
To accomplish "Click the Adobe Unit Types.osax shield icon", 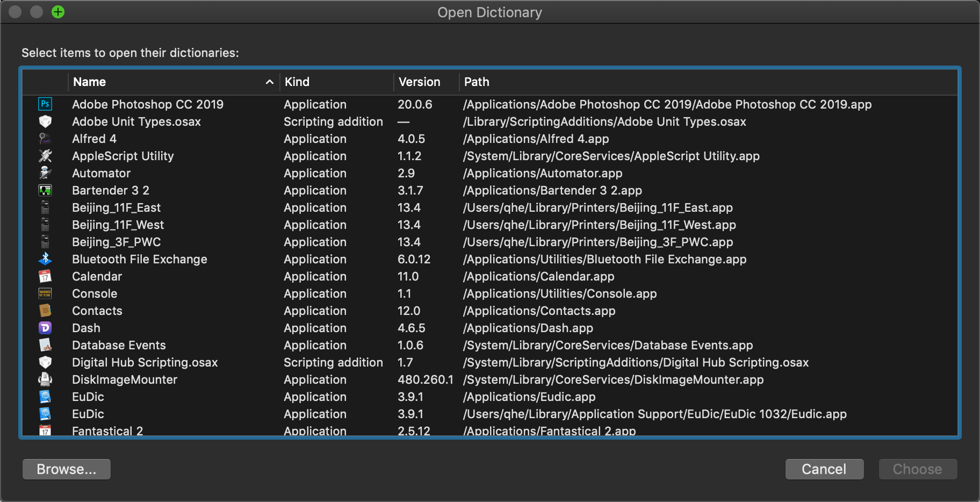I will tap(45, 121).
